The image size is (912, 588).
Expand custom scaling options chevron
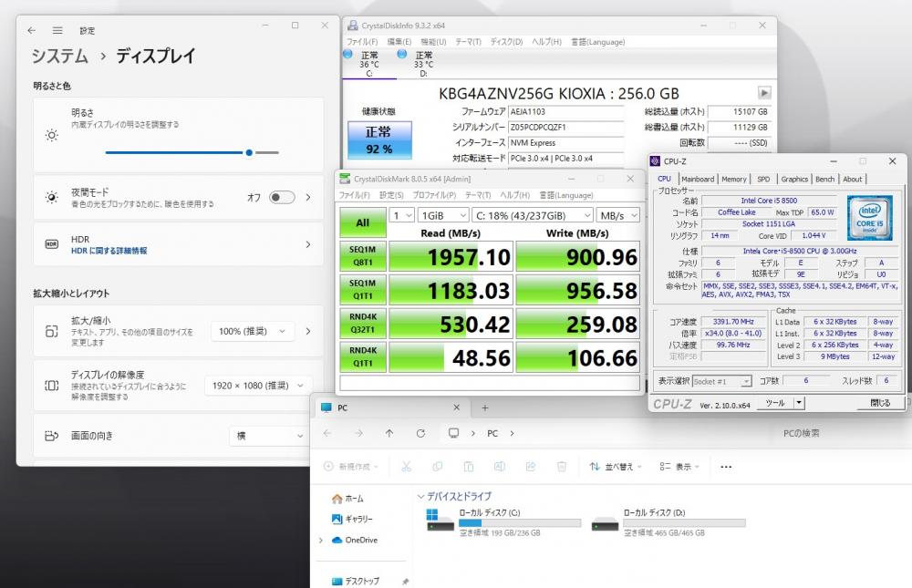click(308, 331)
